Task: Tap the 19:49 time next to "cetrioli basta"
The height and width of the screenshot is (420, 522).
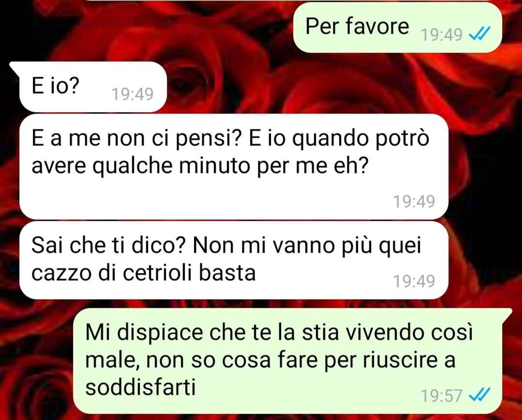Action: pos(414,281)
